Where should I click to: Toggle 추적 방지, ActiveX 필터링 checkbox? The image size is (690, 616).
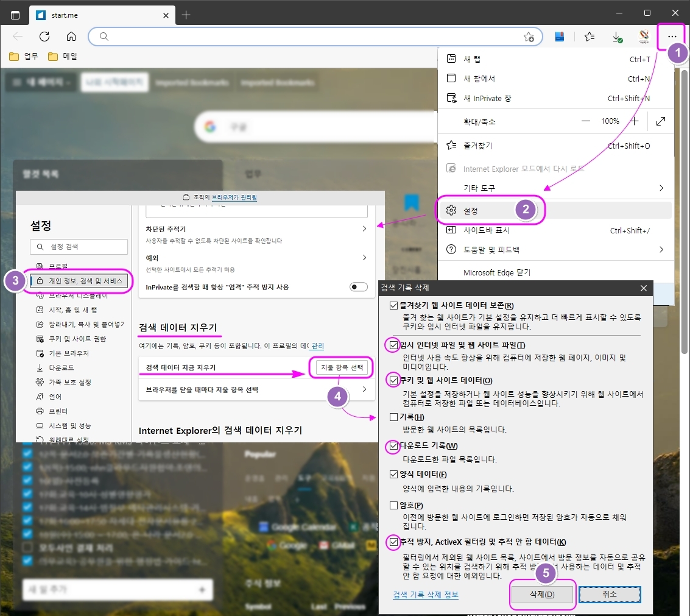[x=394, y=542]
